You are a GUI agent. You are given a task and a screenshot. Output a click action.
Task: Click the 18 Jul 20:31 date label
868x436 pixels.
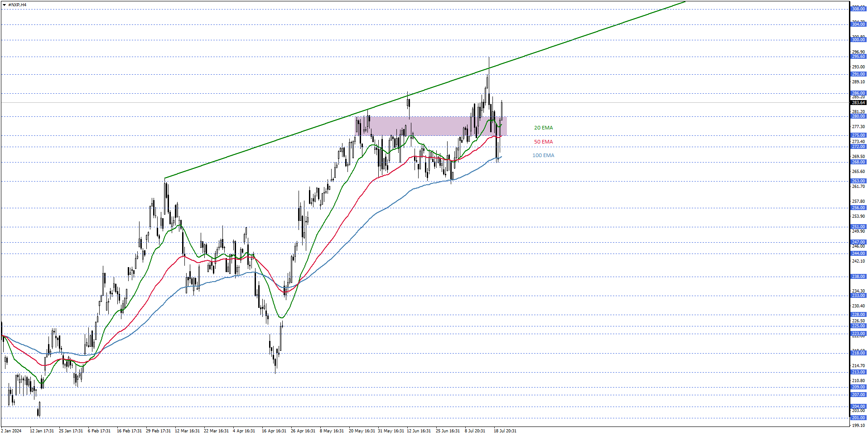505,431
